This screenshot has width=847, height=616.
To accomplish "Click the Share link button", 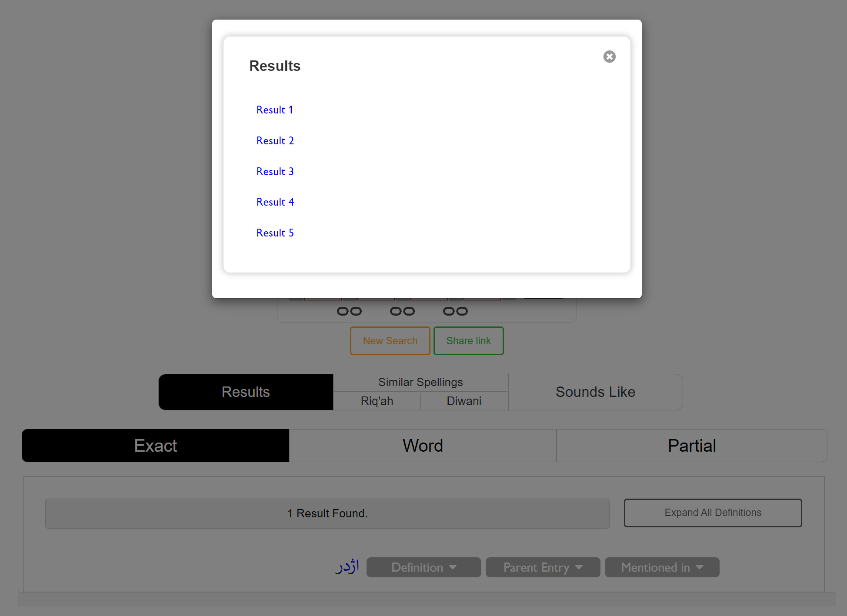I will pos(468,341).
